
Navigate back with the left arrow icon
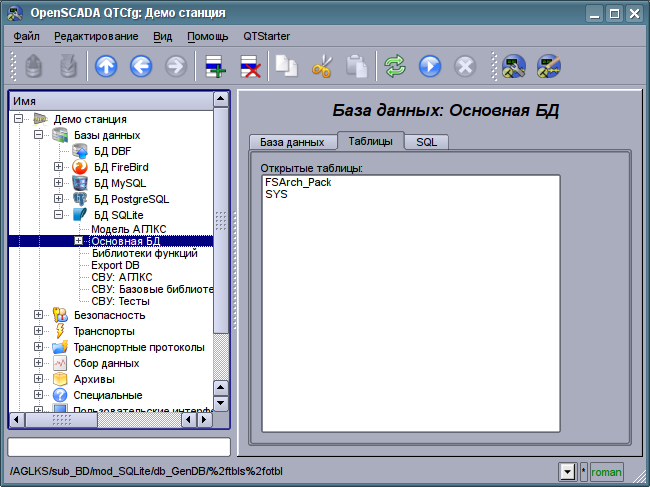pos(141,66)
